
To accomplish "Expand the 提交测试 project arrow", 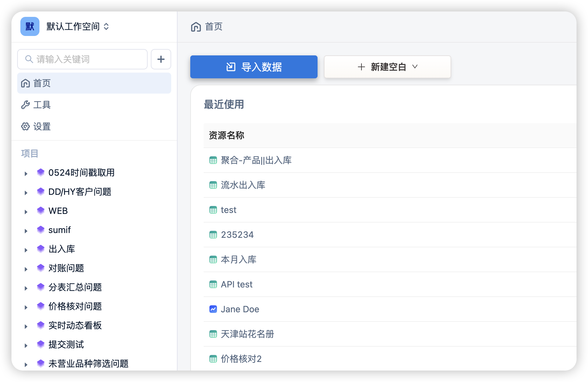I will [26, 345].
